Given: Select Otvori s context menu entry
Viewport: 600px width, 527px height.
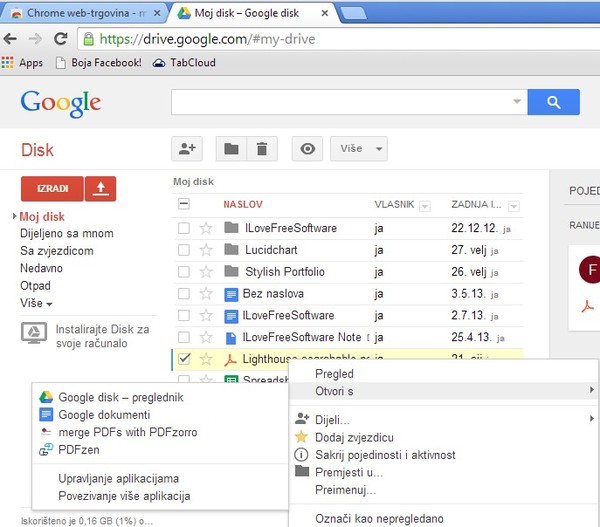Looking at the screenshot, I should (443, 391).
